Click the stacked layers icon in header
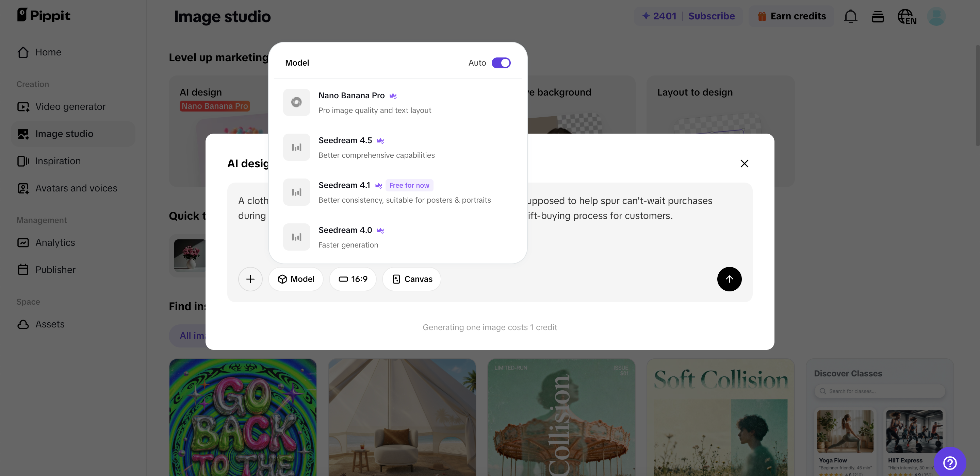This screenshot has width=980, height=476. (x=877, y=16)
